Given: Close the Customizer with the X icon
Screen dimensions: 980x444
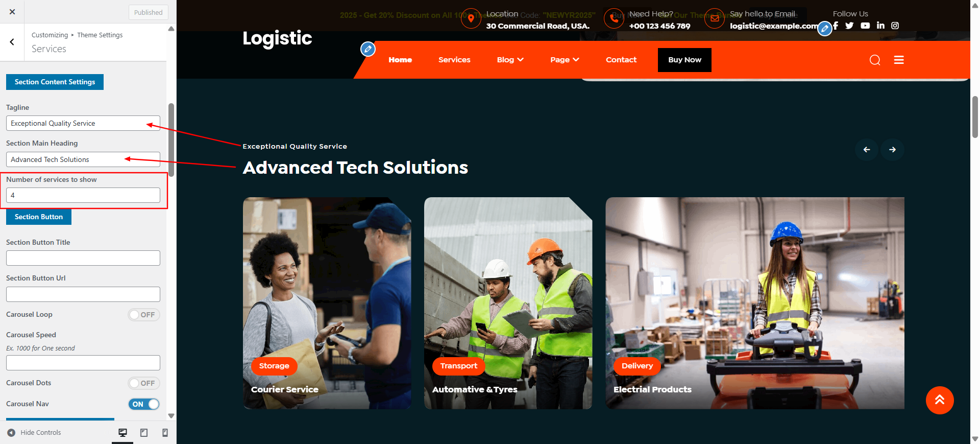Looking at the screenshot, I should [x=12, y=12].
